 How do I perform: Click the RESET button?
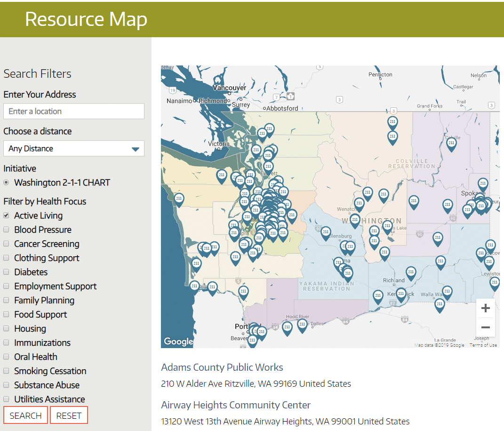coord(69,415)
